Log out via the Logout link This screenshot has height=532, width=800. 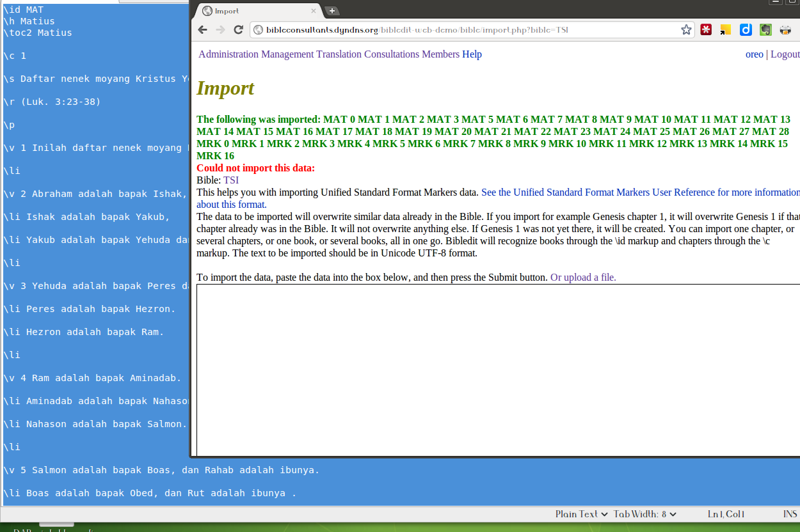tap(785, 54)
